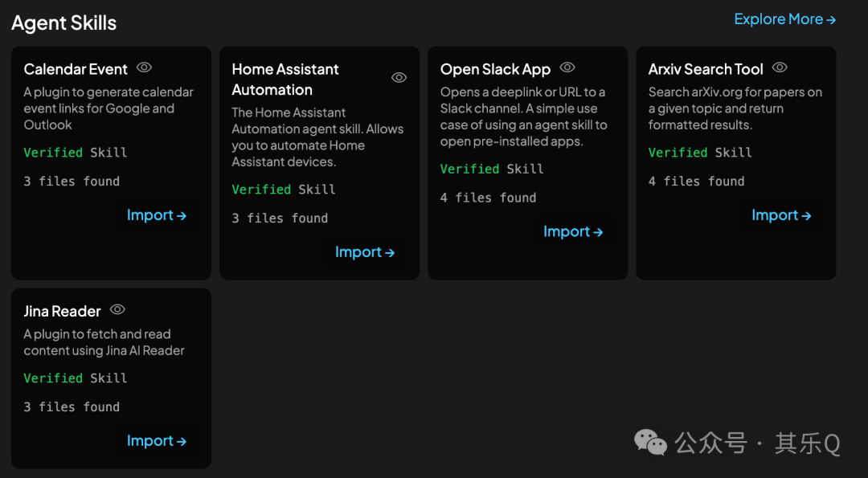The height and width of the screenshot is (478, 868).
Task: Click the arXiv.org papers search description
Action: 735,108
